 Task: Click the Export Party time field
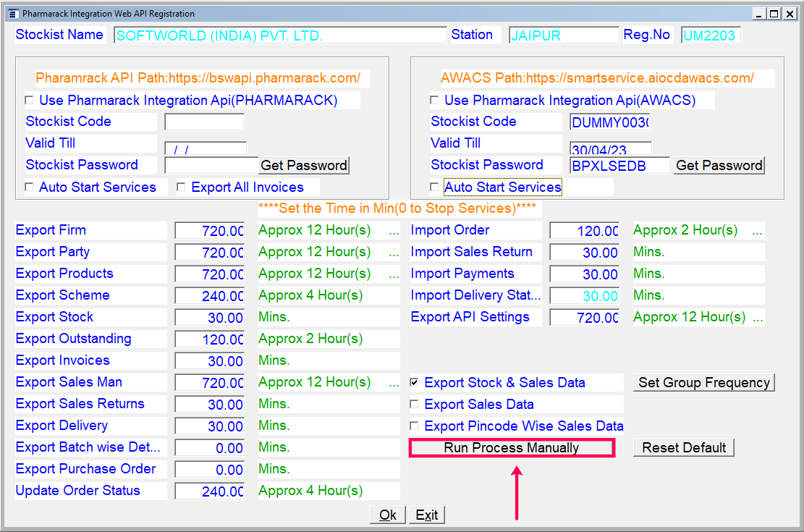click(210, 253)
